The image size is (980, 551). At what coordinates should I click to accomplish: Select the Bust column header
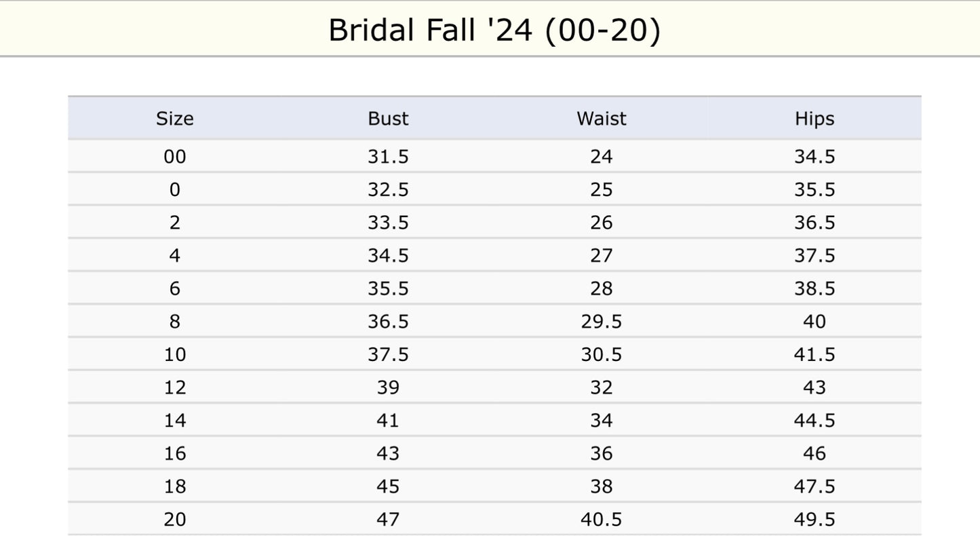tap(388, 119)
